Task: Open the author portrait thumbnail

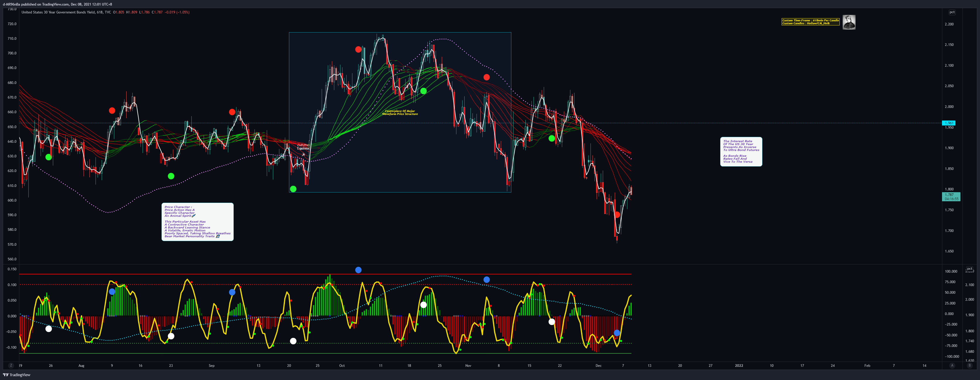Action: point(849,22)
